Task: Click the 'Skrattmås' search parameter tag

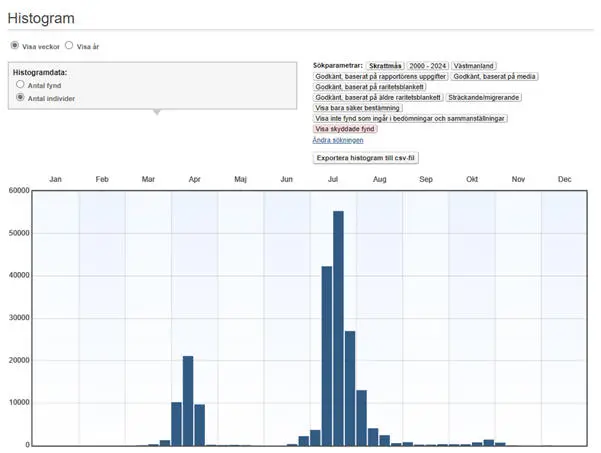Action: click(384, 65)
